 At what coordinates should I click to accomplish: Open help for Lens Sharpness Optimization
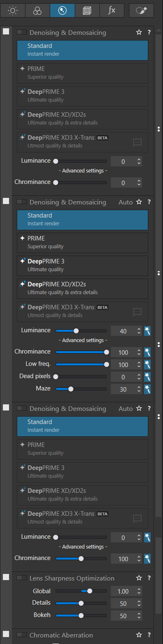point(149,578)
